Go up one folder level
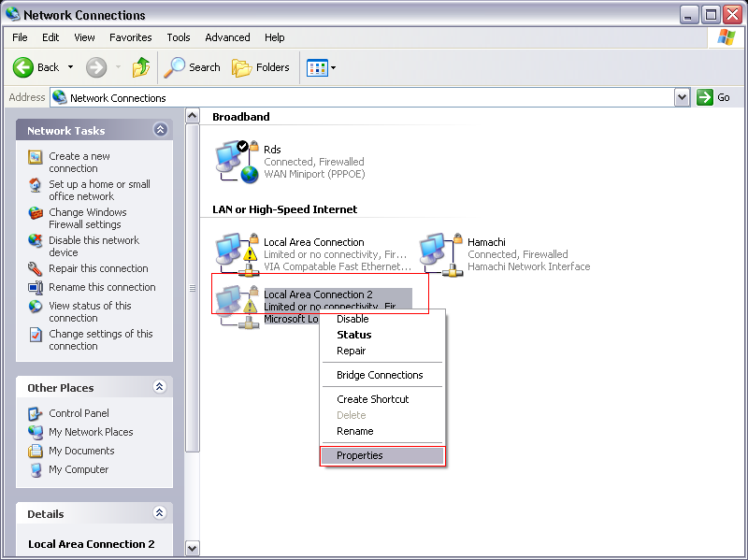The width and height of the screenshot is (748, 560). [141, 67]
